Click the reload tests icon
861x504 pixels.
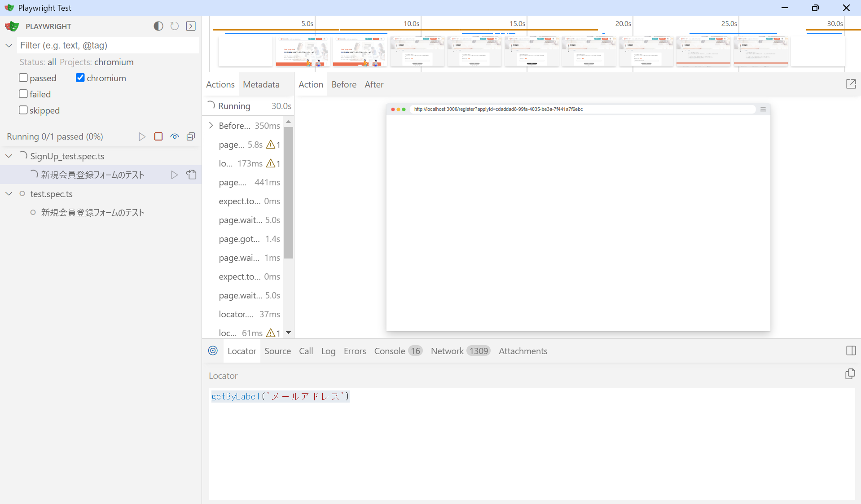tap(175, 26)
